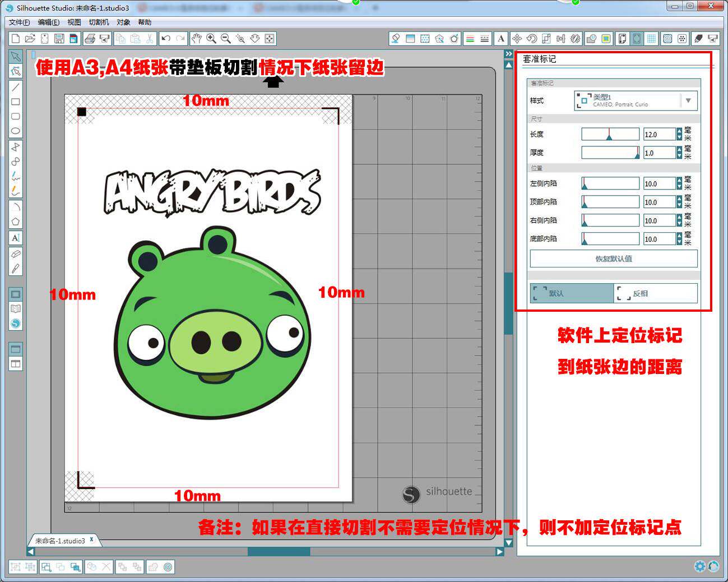Open the 编辑(E) menu

click(49, 22)
